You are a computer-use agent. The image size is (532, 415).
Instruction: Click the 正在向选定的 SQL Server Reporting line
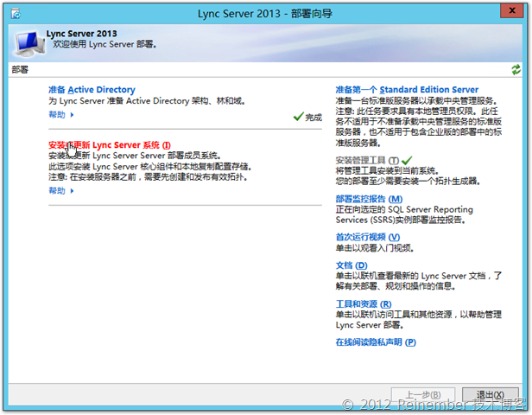(x=404, y=209)
